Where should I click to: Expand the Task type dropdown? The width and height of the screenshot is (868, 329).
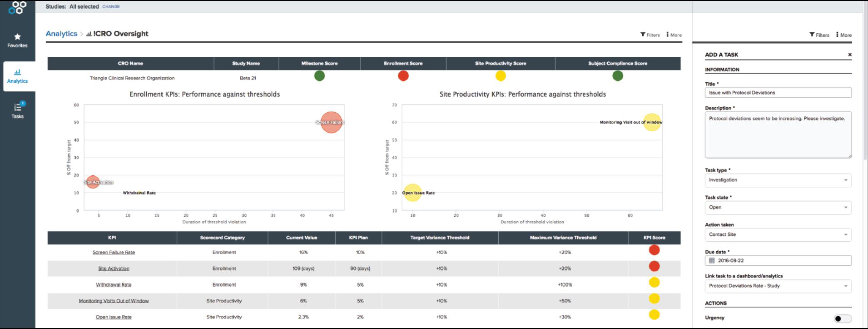(845, 180)
